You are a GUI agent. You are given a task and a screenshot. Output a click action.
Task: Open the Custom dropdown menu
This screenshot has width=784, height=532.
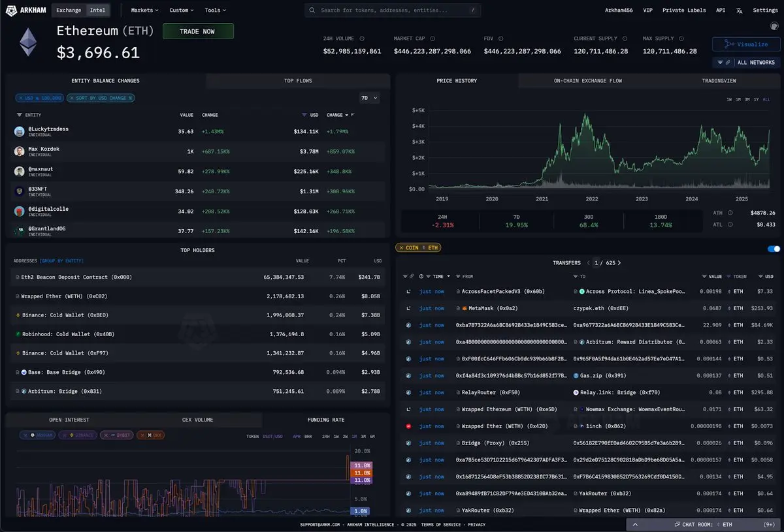point(182,10)
